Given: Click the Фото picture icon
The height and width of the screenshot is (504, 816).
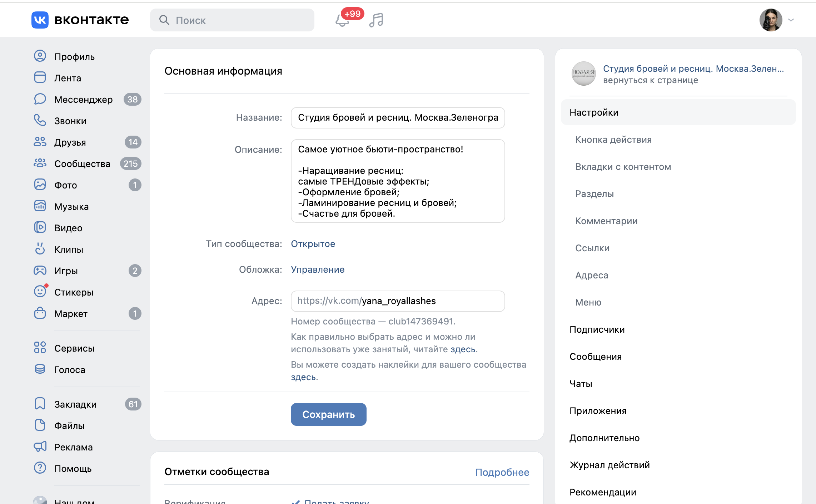Looking at the screenshot, I should 40,185.
